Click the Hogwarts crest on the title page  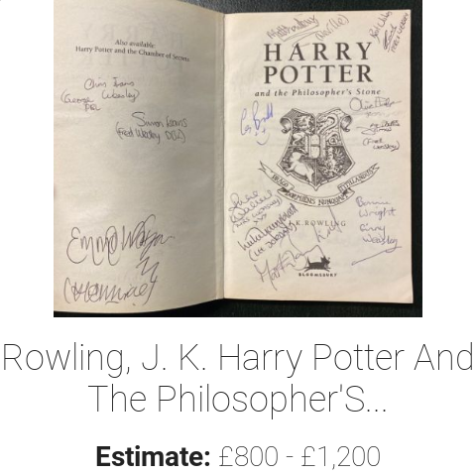click(x=317, y=154)
